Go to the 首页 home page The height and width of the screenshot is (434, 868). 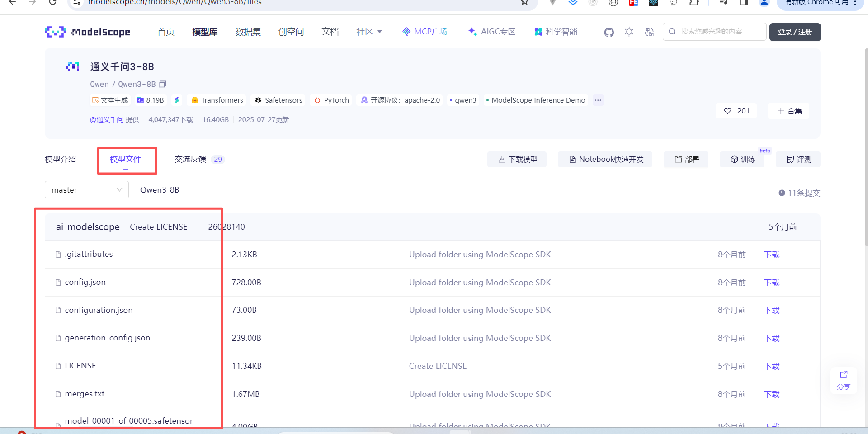click(166, 32)
